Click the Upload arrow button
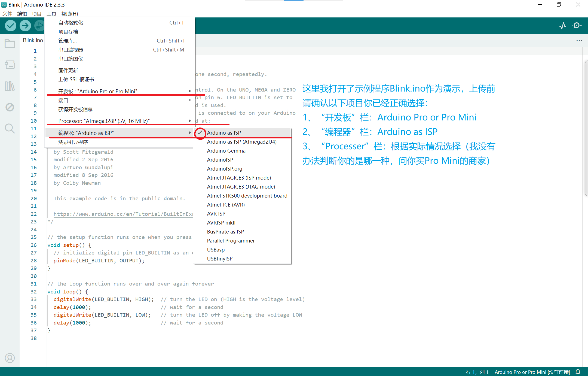The height and width of the screenshot is (376, 588). click(x=25, y=26)
